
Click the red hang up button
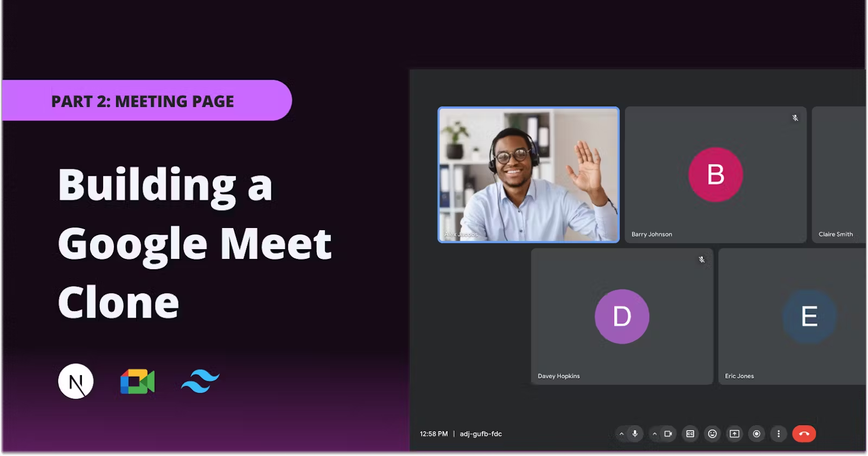pyautogui.click(x=804, y=434)
